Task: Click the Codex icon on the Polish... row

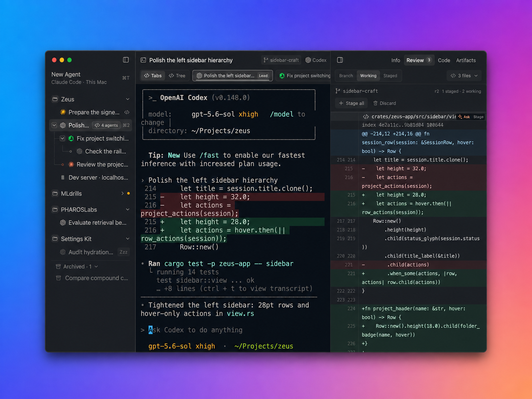Action: [x=63, y=125]
